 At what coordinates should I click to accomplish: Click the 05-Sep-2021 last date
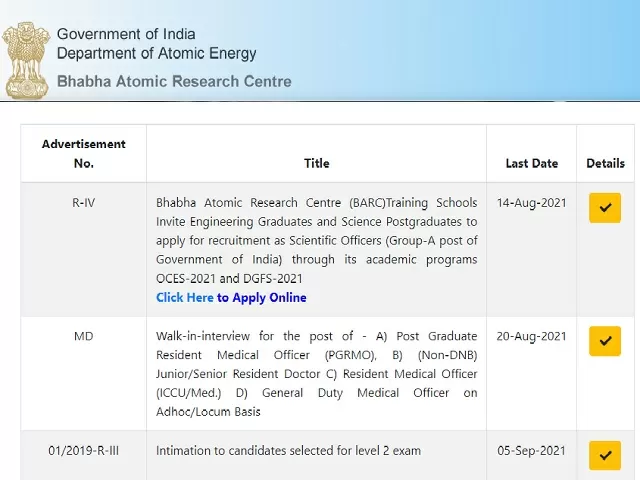pos(531,451)
